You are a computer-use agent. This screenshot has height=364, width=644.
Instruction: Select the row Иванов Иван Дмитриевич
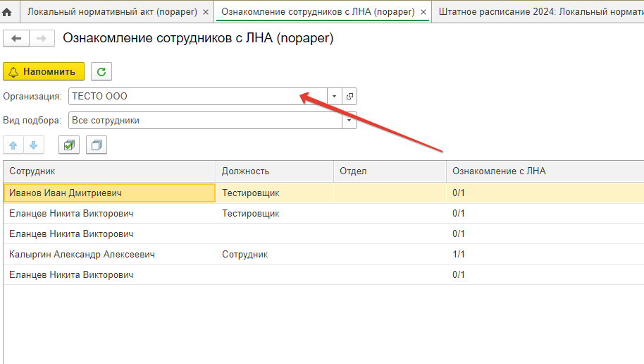pyautogui.click(x=323, y=193)
